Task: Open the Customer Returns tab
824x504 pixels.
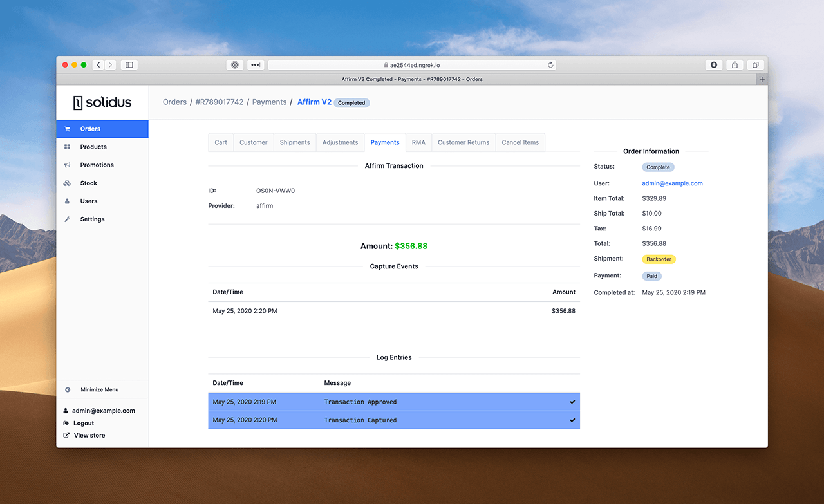Action: point(463,142)
